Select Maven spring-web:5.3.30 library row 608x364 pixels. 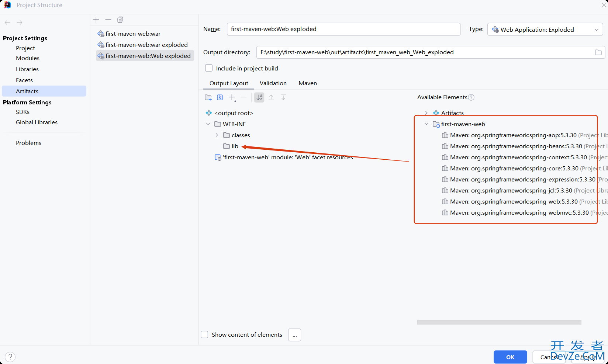(x=524, y=202)
